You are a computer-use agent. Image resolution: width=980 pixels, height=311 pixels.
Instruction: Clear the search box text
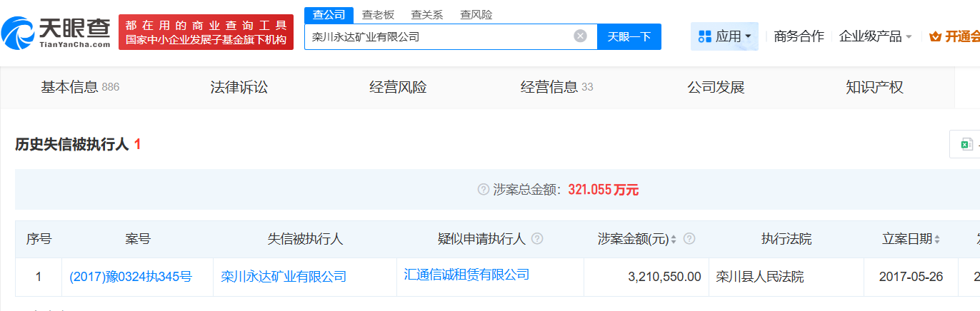[x=580, y=36]
